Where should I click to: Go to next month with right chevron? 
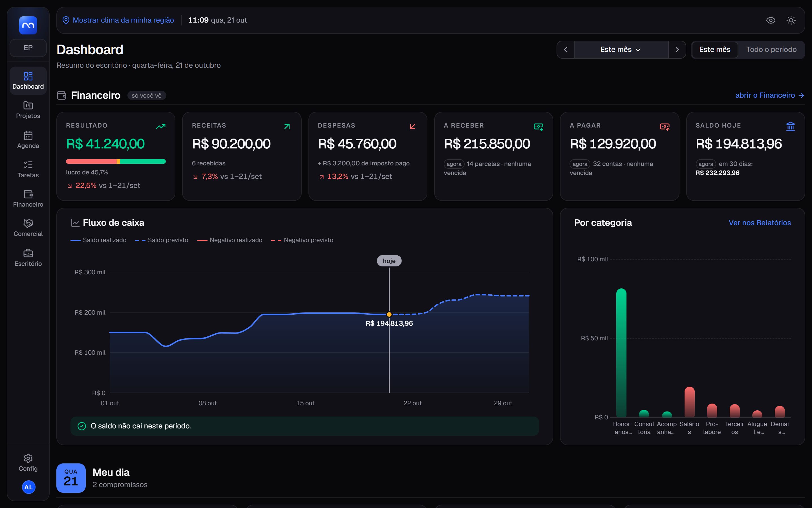[x=677, y=50]
